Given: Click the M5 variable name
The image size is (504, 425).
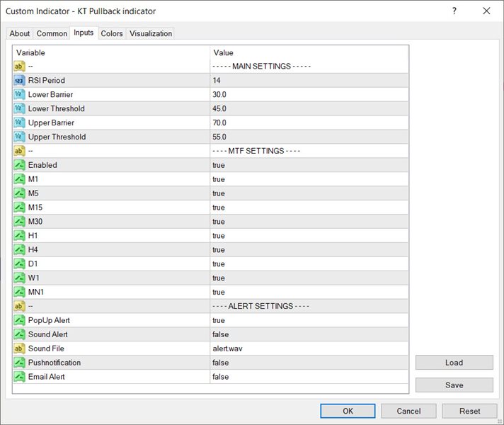Looking at the screenshot, I should 33,193.
